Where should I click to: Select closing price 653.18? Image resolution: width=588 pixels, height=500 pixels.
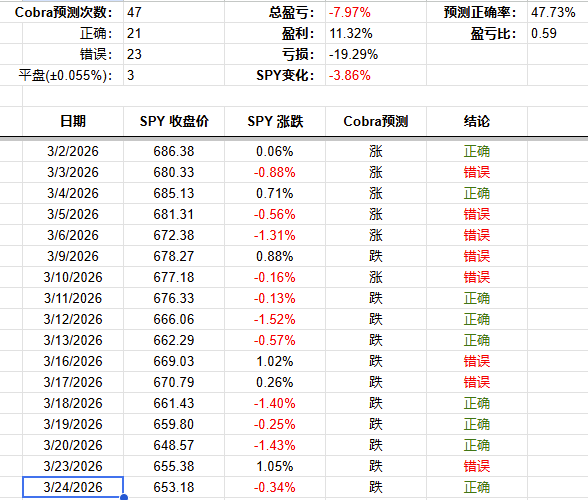pos(174,487)
